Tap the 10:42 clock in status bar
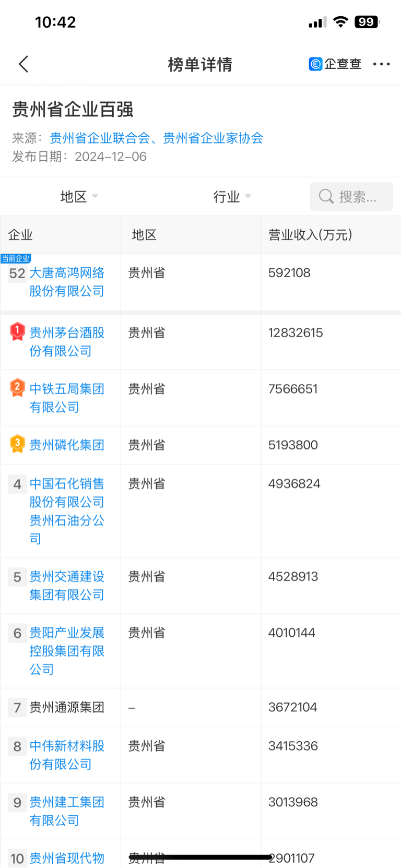This screenshot has height=868, width=401. pos(55,22)
